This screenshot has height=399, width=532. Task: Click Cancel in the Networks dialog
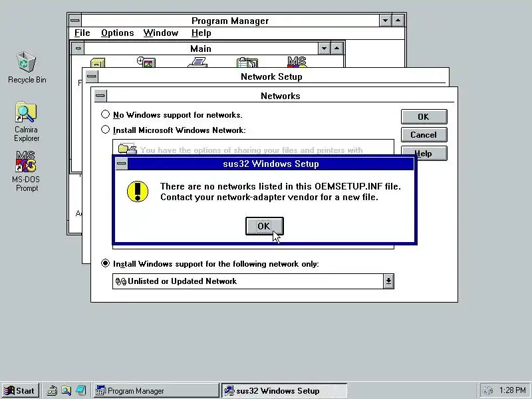[x=424, y=135]
